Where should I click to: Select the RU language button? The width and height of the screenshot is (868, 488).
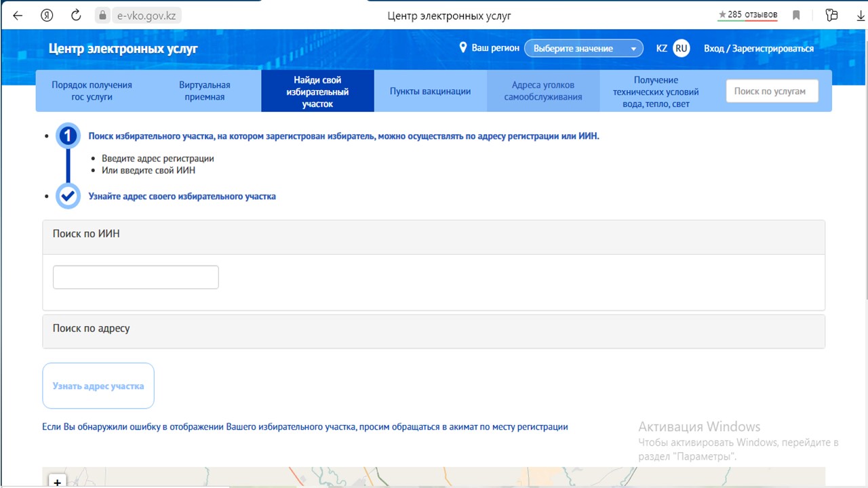682,49
